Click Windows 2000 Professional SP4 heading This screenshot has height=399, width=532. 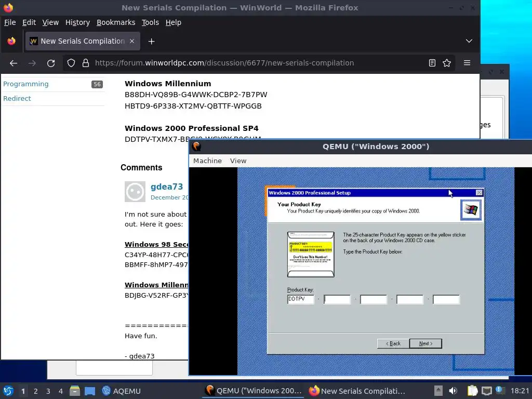pos(191,128)
